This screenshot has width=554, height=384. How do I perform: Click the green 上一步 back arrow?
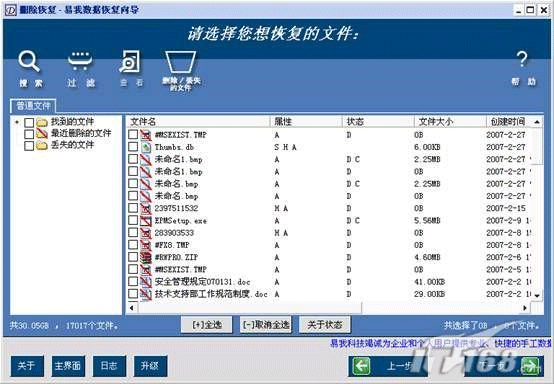tap(361, 366)
